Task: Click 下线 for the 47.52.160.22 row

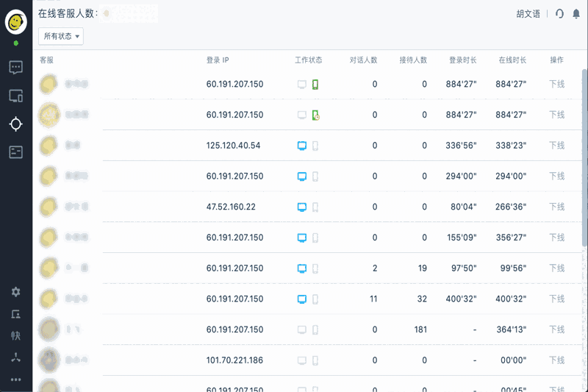Action: [556, 207]
